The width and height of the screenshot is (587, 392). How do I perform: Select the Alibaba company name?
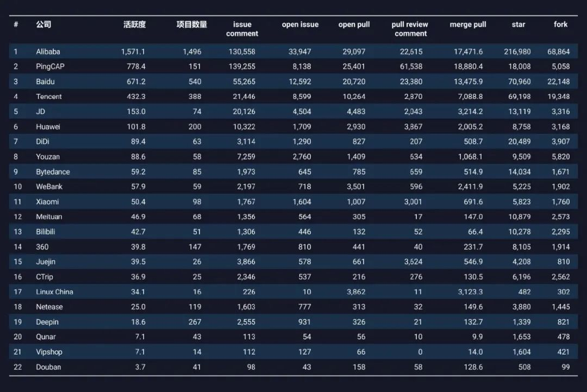pyautogui.click(x=48, y=52)
